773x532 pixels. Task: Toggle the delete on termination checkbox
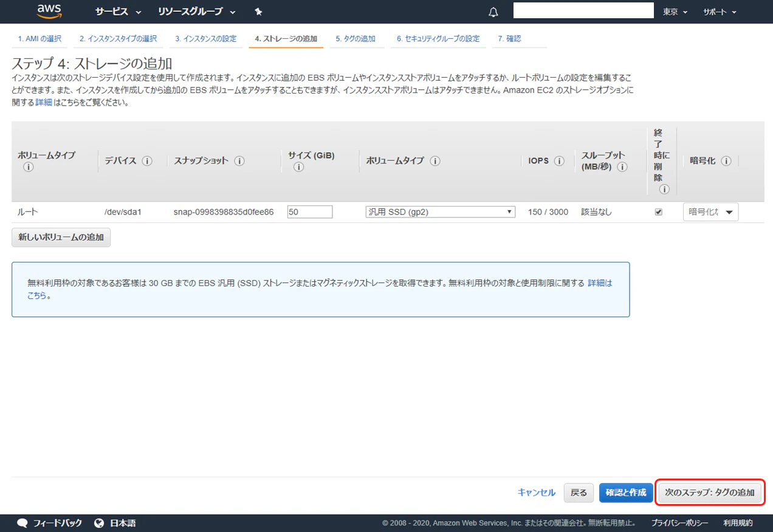click(658, 212)
